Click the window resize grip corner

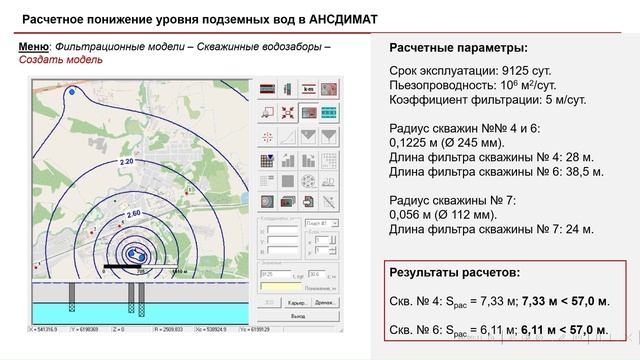coord(340,330)
